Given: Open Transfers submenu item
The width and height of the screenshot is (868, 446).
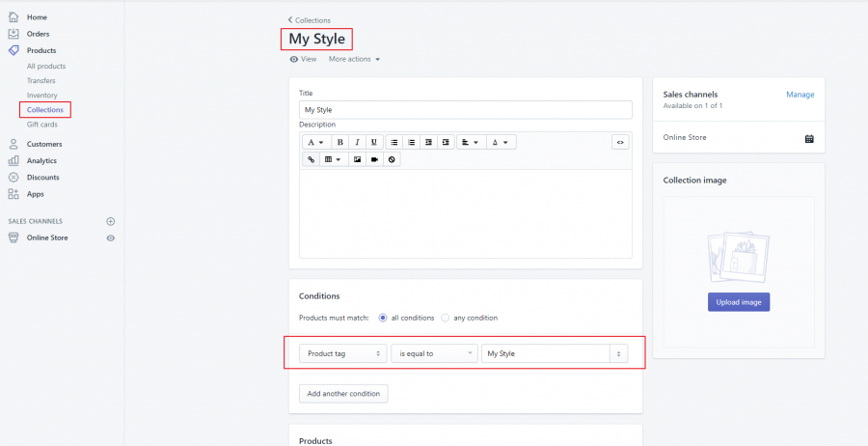Looking at the screenshot, I should (x=41, y=81).
